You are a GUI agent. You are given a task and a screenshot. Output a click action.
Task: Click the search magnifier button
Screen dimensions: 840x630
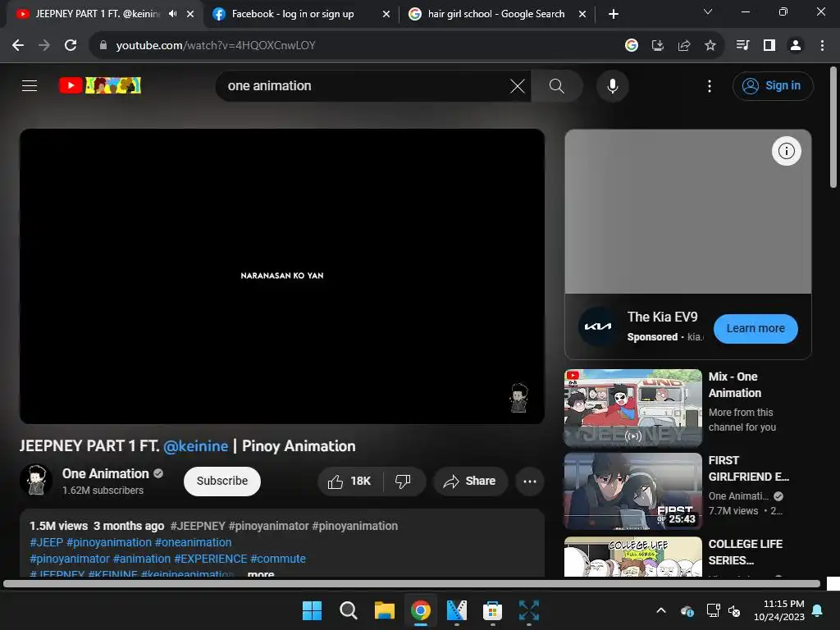point(557,85)
